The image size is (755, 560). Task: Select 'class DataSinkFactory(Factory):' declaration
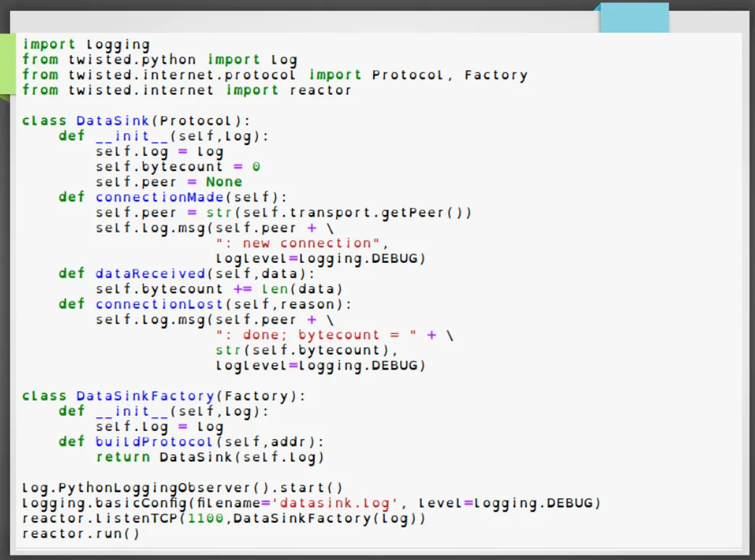pos(164,396)
